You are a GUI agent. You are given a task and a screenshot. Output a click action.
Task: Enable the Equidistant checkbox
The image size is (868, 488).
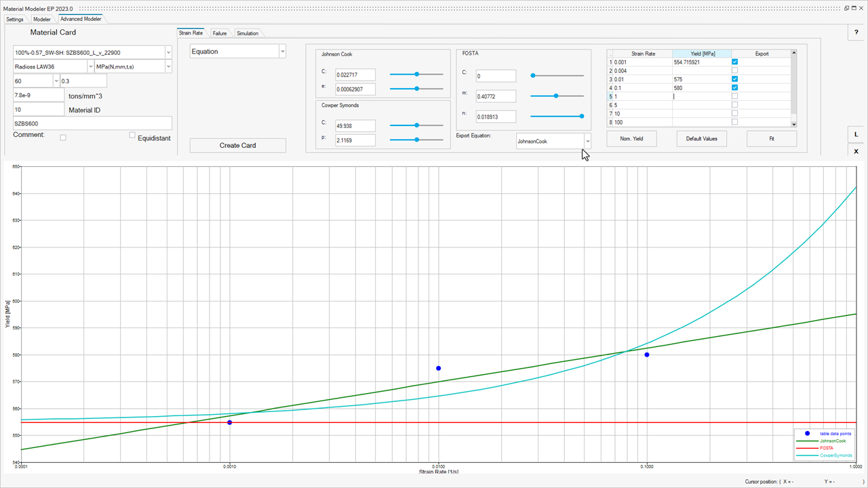click(133, 136)
